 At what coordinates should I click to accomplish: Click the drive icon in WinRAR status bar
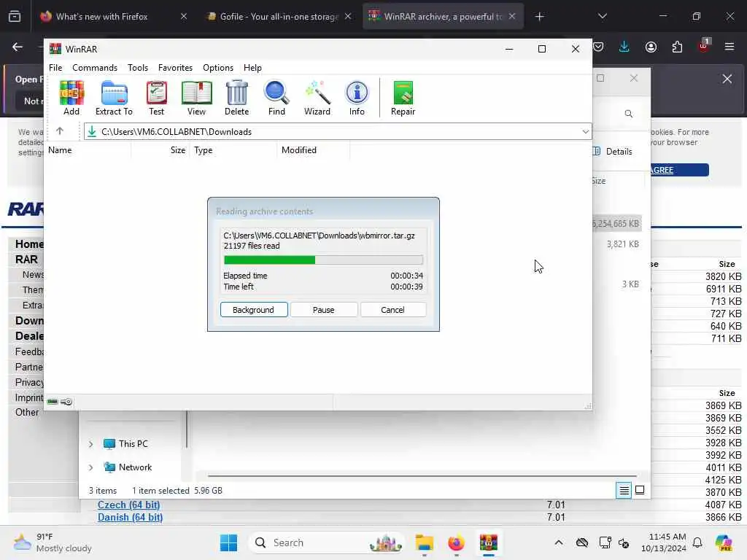[x=53, y=402]
